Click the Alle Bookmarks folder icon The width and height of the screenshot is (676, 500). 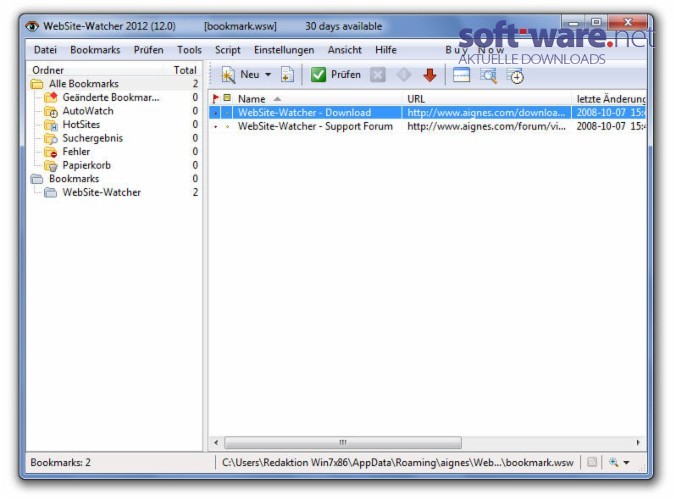(37, 84)
